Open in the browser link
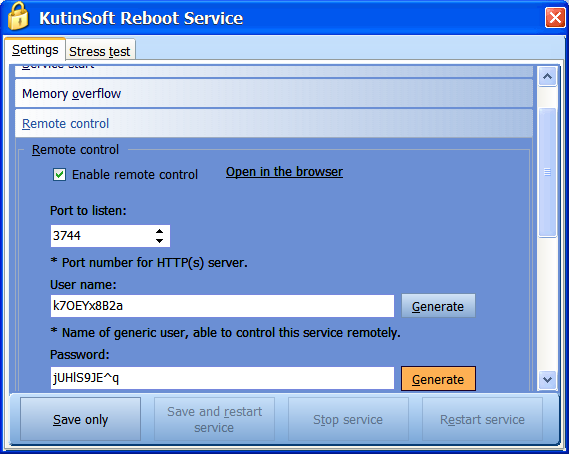Viewport: 569px width, 454px height. click(284, 172)
